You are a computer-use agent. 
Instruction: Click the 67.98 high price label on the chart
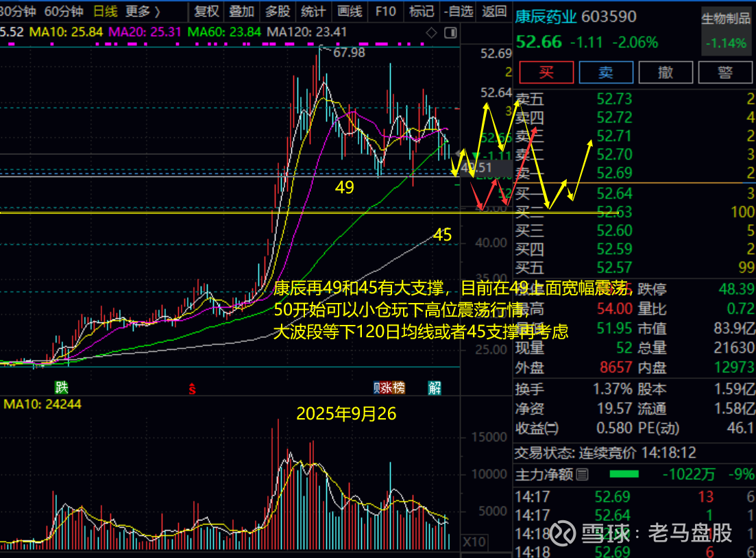[x=349, y=52]
